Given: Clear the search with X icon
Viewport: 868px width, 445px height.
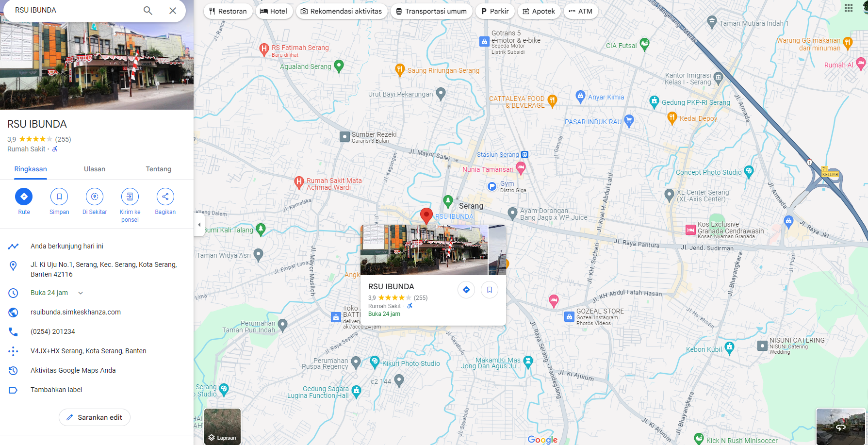Looking at the screenshot, I should [x=173, y=10].
